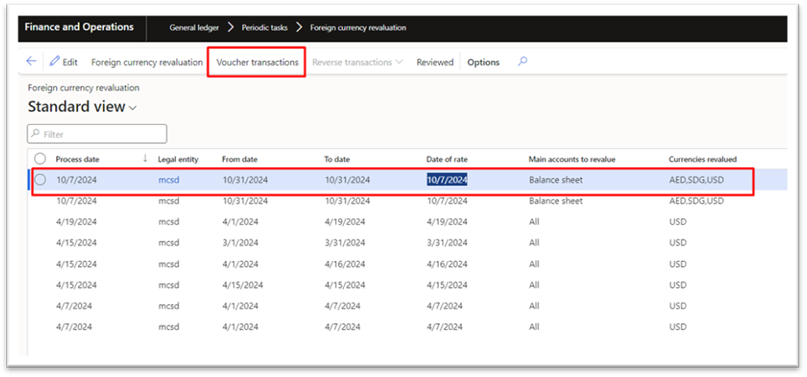This screenshot has width=807, height=377.
Task: Click the Edit pencil button
Action: click(63, 62)
